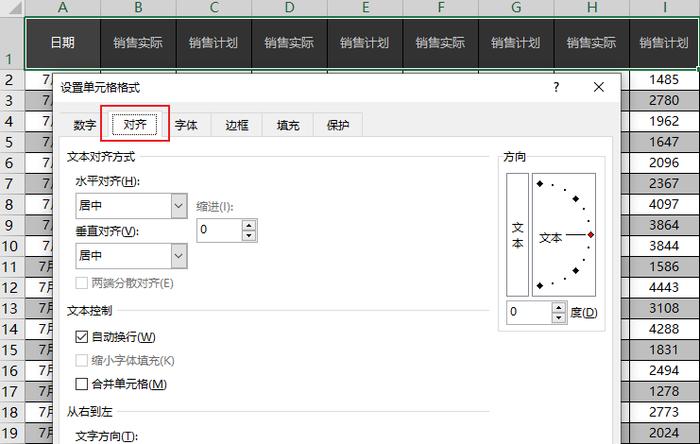This screenshot has height=444, width=700.
Task: Click cell with value 1278
Action: 664,391
